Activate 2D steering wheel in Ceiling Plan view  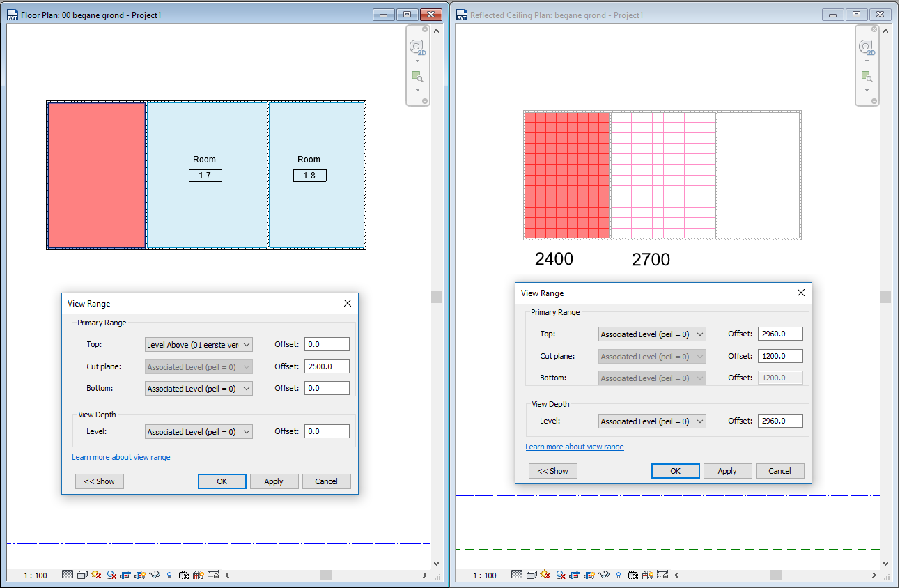click(x=867, y=47)
